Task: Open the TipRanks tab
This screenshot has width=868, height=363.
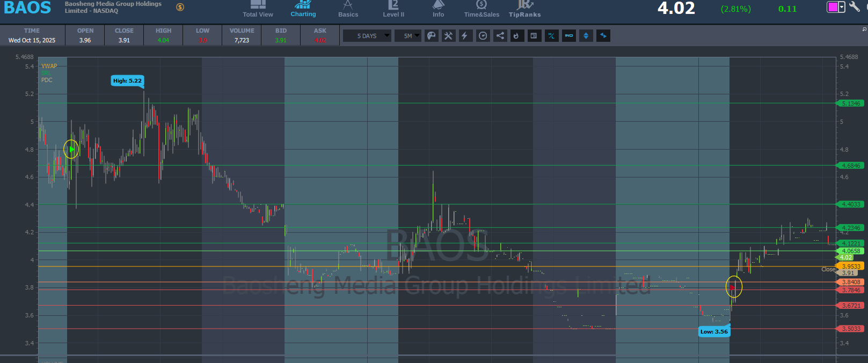Action: pos(524,9)
